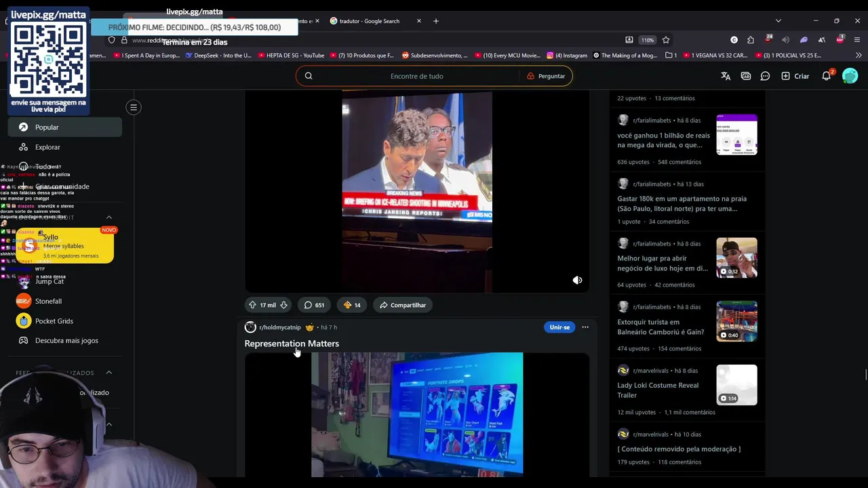Image resolution: width=868 pixels, height=488 pixels.
Task: Open Reddit chat from the header
Action: [x=765, y=76]
